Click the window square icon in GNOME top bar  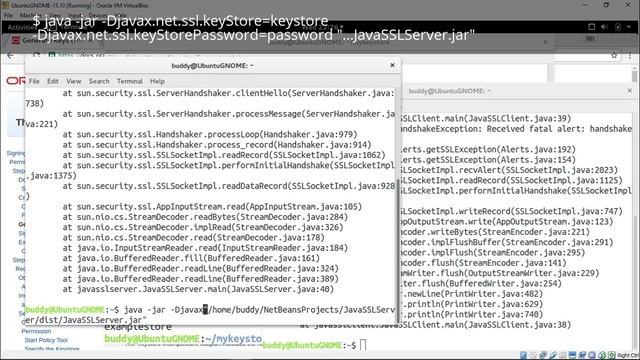591,27
